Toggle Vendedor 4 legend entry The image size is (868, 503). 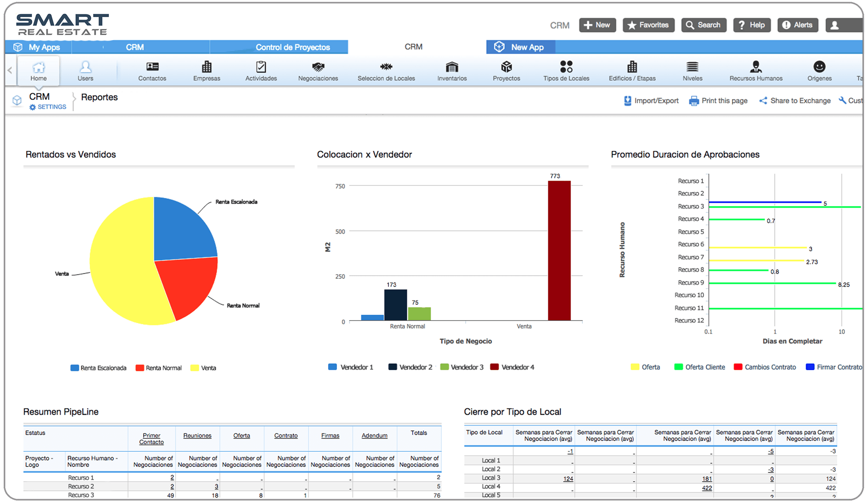click(513, 367)
